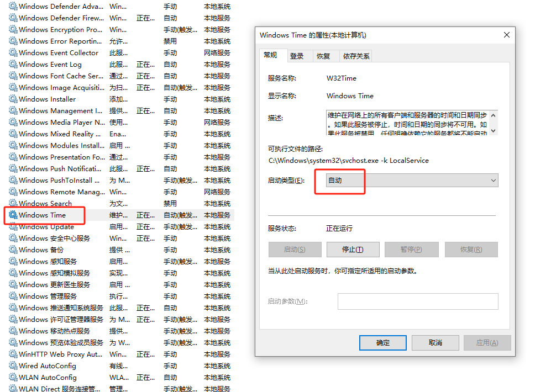Click gear icon beside Windows Modules Installer

[13, 145]
